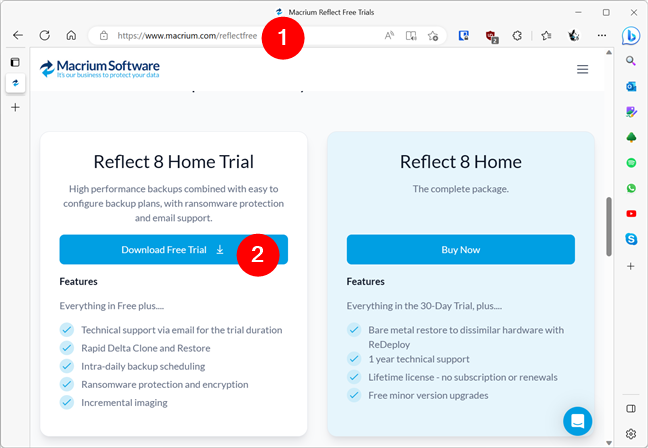648x448 pixels.
Task: Open Outlook in the sidebar
Action: [631, 86]
